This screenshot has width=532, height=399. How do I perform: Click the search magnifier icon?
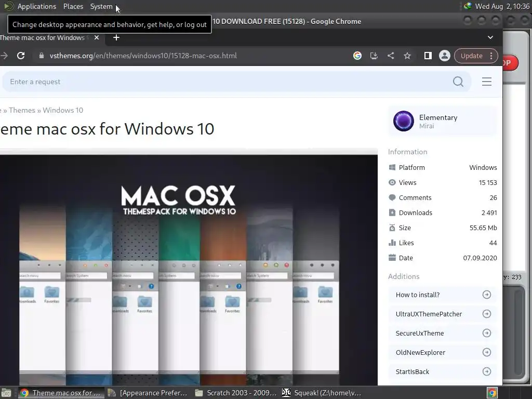[458, 82]
